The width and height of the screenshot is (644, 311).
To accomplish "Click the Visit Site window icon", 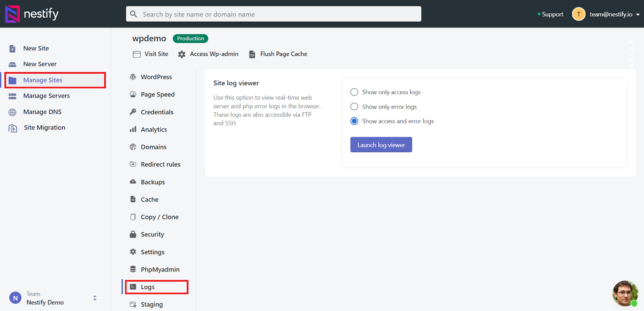I will coord(137,54).
